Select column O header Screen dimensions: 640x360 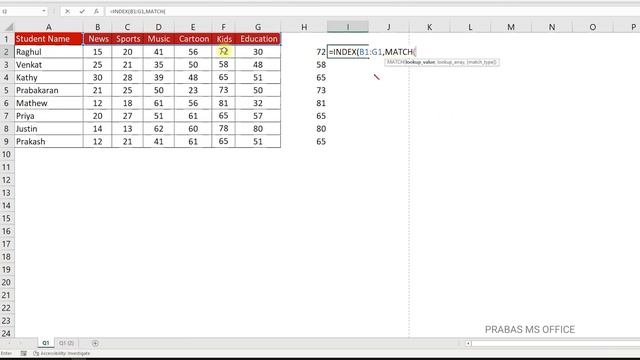pyautogui.click(x=593, y=27)
